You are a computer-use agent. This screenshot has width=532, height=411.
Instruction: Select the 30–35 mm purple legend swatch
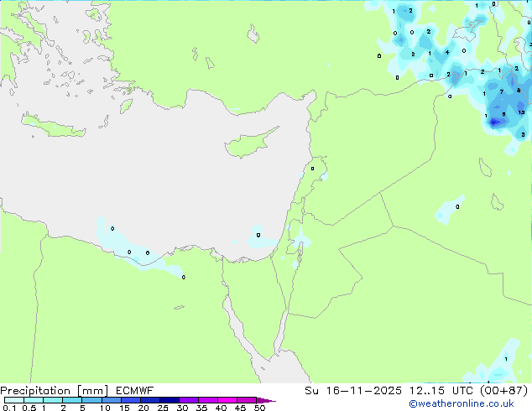click(x=189, y=400)
